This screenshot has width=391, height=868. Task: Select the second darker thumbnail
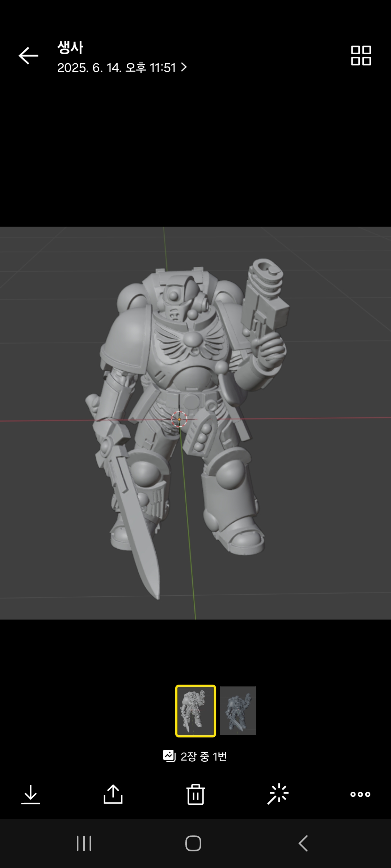238,711
